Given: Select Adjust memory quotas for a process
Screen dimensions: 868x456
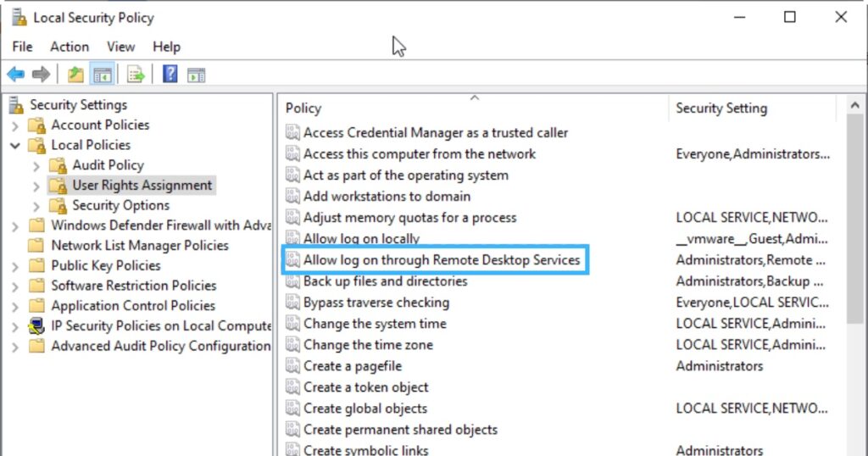Looking at the screenshot, I should [409, 218].
